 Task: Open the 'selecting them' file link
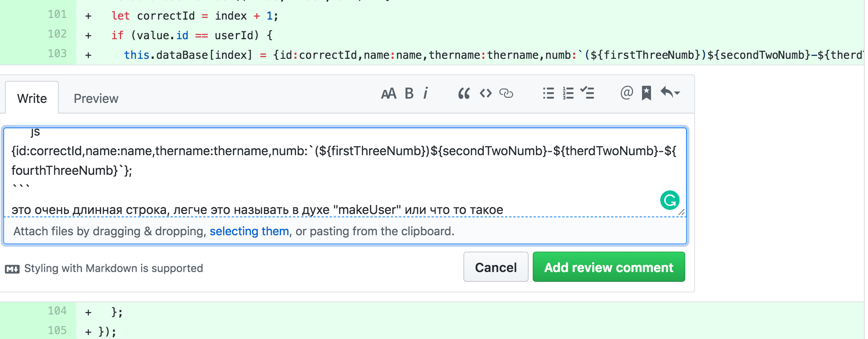click(249, 231)
